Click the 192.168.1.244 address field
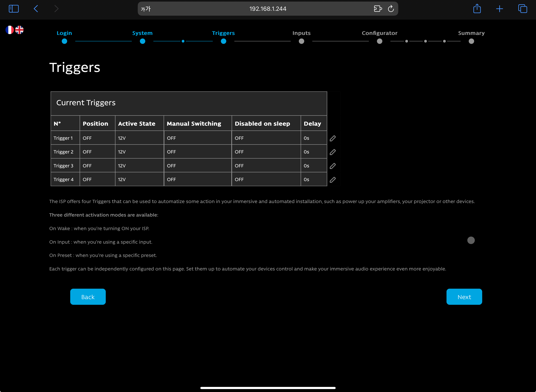Screen dimensions: 536x392 click(268, 9)
